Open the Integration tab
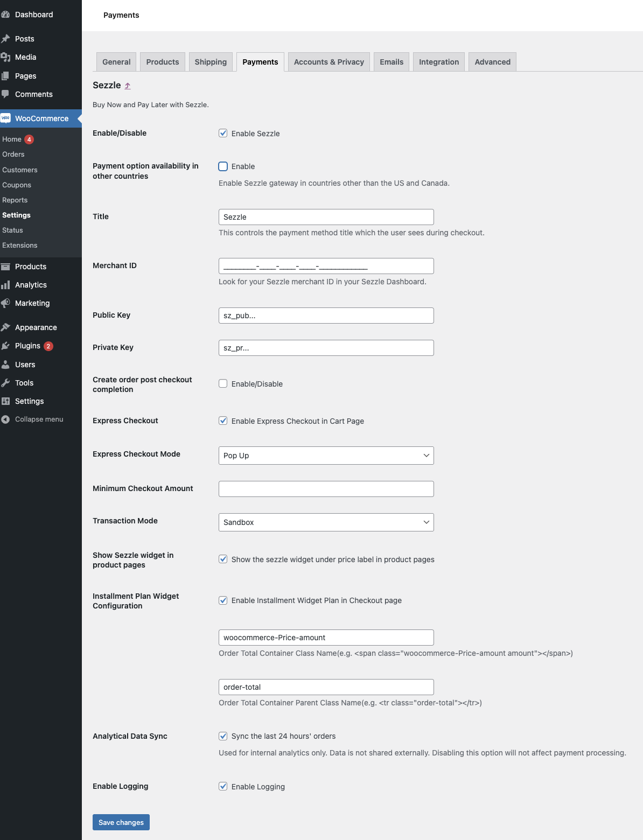643x840 pixels. point(439,62)
